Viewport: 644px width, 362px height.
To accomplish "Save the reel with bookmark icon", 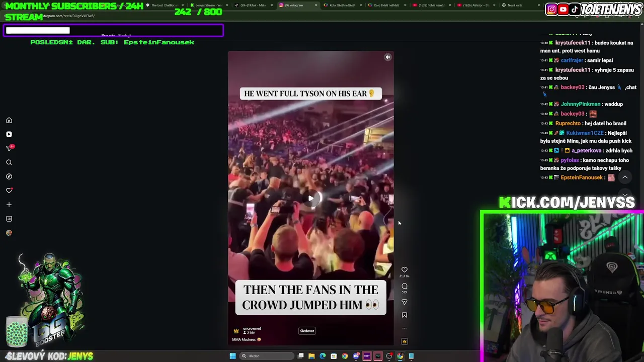I will point(405,315).
